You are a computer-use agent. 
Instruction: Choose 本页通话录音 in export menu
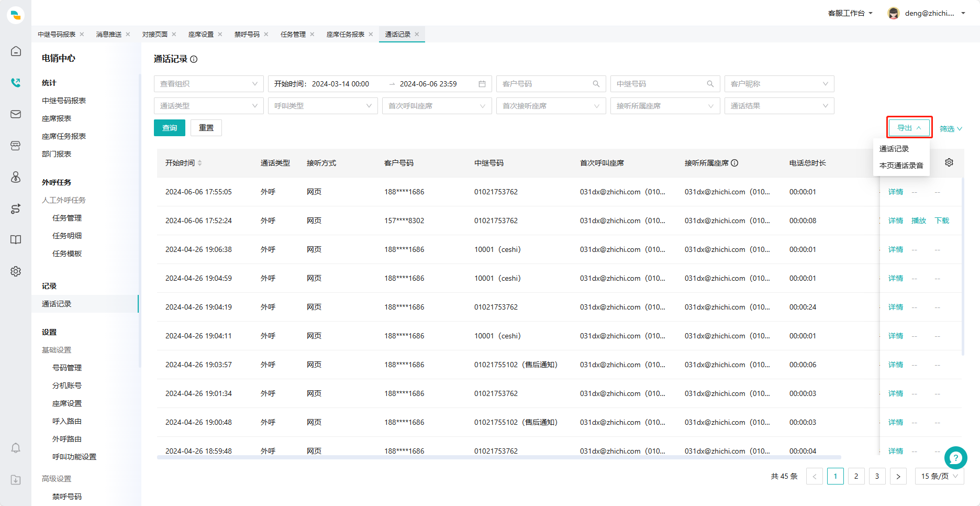[x=901, y=166]
